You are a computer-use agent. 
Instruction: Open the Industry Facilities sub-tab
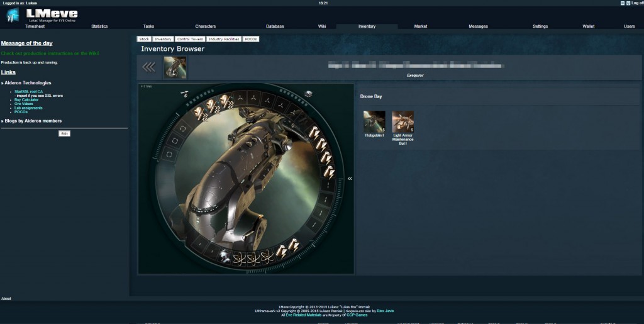coord(224,39)
